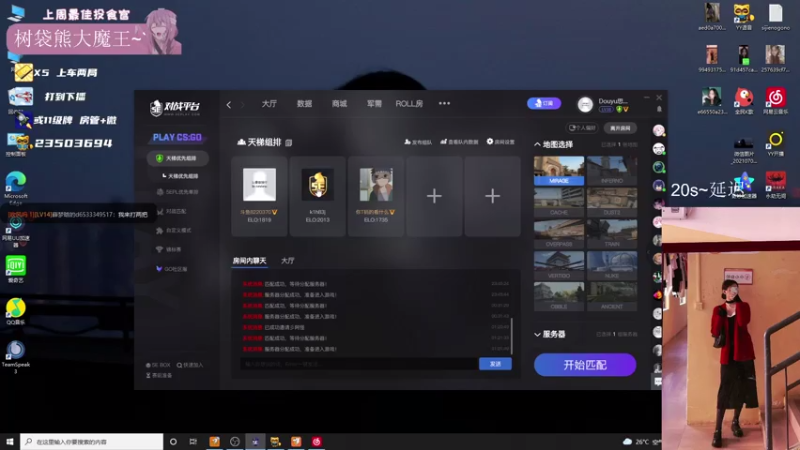Viewport: 800px width, 450px height.
Task: Open the iQIYI desktop icon
Action: tap(16, 269)
